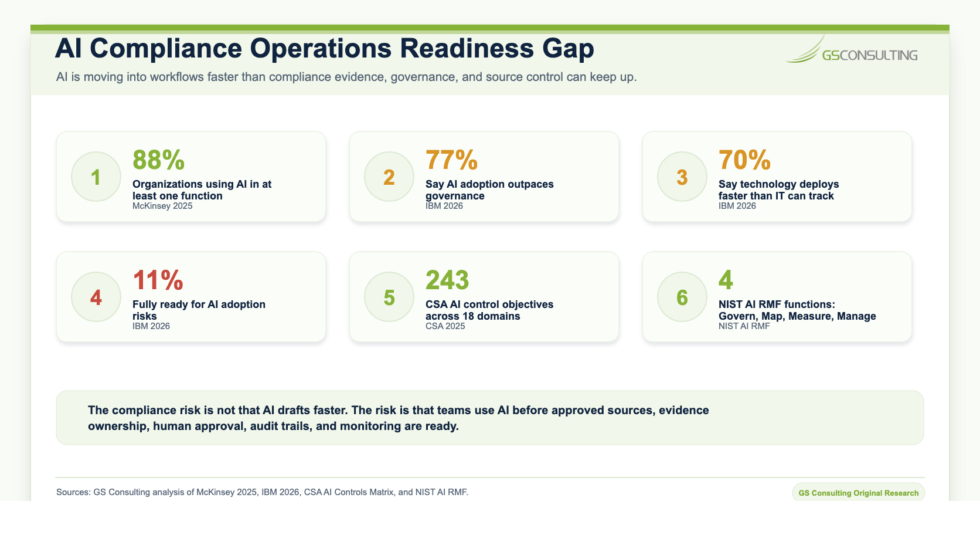This screenshot has width=980, height=552.
Task: Click the title AI Compliance Operations Readiness Gap
Action: coord(325,49)
